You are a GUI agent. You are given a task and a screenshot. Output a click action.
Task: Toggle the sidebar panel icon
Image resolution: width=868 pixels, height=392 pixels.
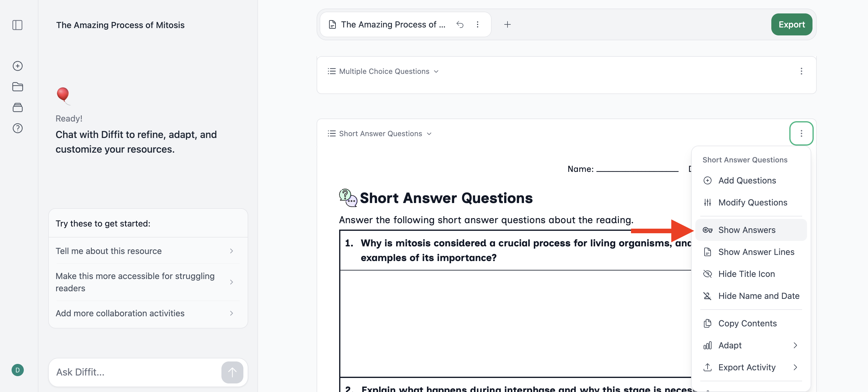tap(17, 25)
